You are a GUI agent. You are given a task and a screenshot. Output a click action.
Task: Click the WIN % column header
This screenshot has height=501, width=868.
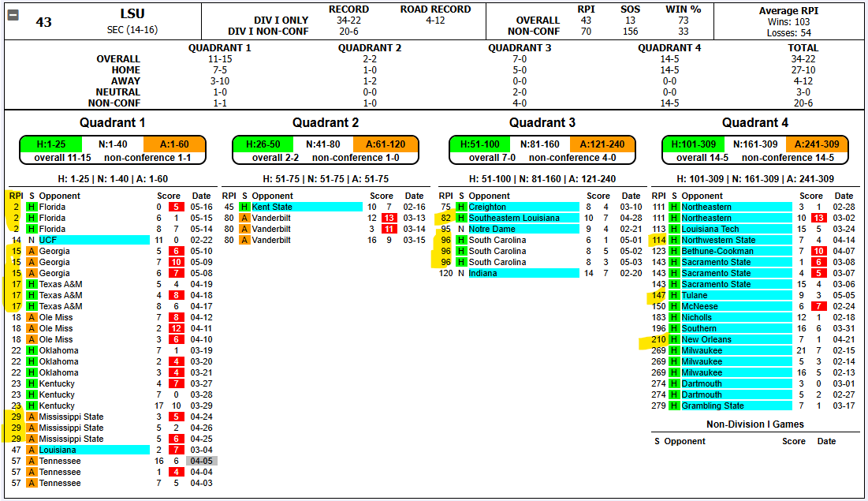[683, 9]
